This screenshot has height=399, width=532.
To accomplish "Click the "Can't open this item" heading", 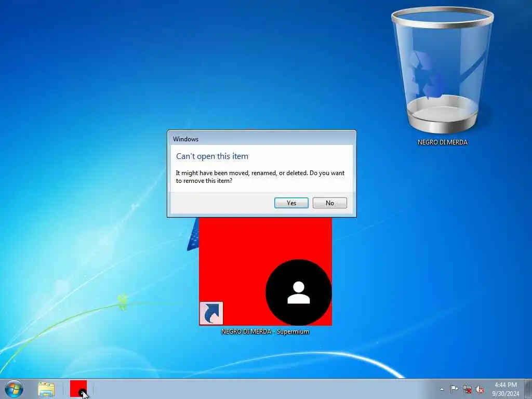I will pos(212,156).
